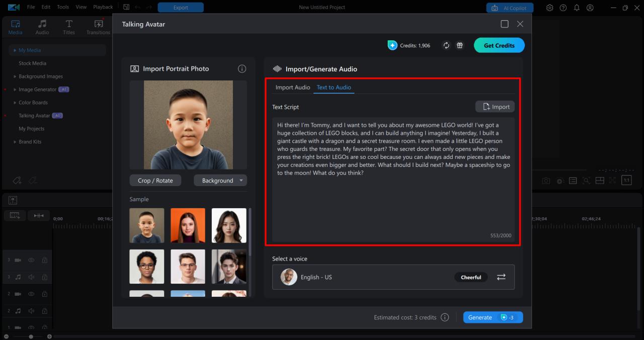Viewport: 644px width, 340px height.
Task: Mute audio track 3
Action: [x=31, y=277]
